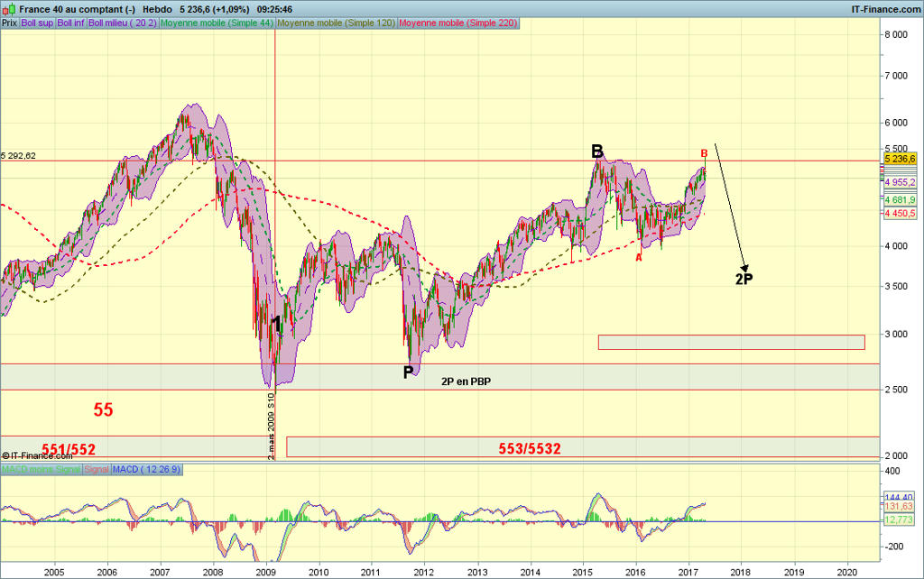Select the Boll sup indicator label
Screen dimensions: 924x579
click(37, 23)
